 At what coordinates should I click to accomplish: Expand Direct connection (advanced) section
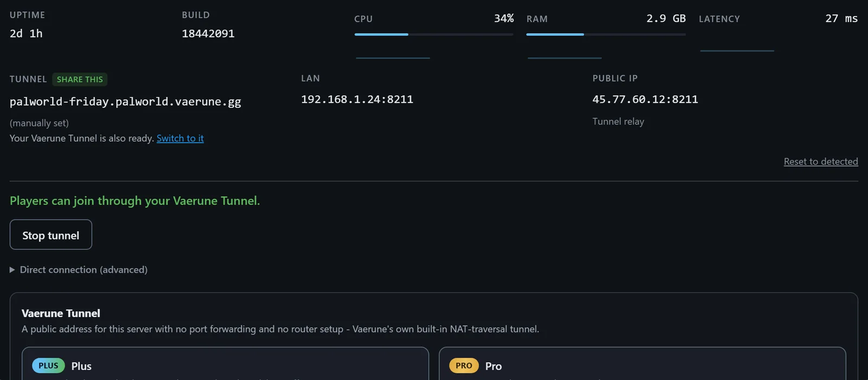tap(79, 269)
